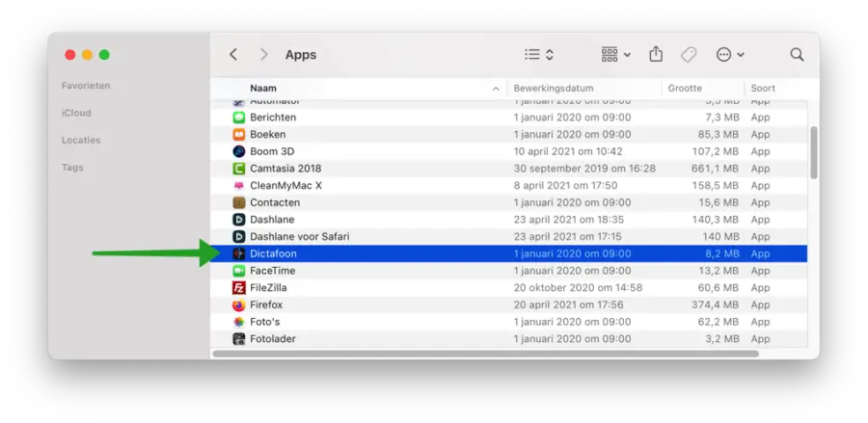This screenshot has width=868, height=423.
Task: Click the date 20 oktober 2020 om 14:58
Action: pyautogui.click(x=578, y=287)
